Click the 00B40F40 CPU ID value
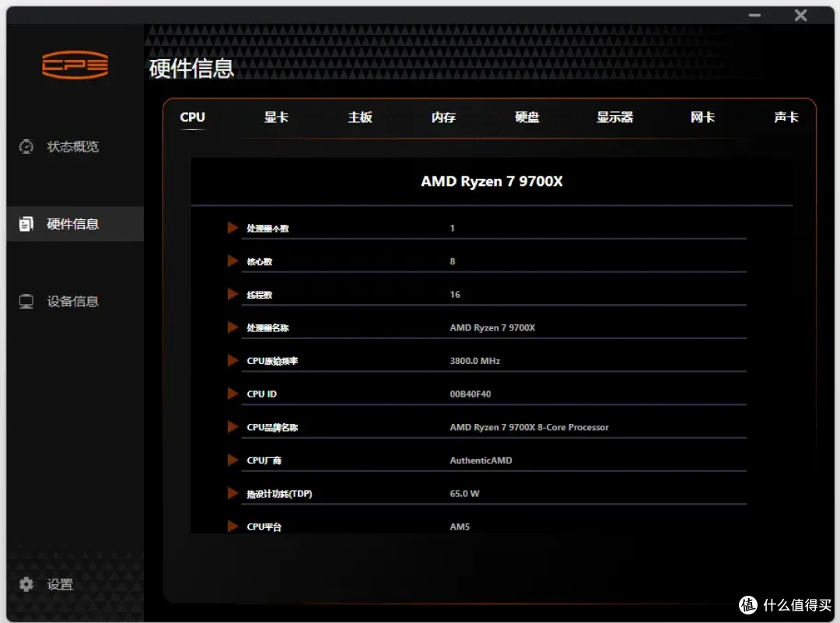This screenshot has width=840, height=623. pyautogui.click(x=471, y=394)
